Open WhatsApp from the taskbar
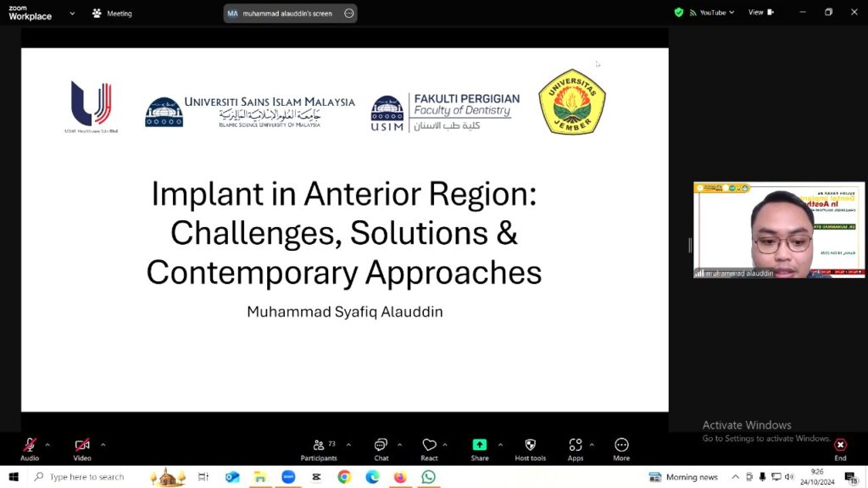 tap(428, 477)
